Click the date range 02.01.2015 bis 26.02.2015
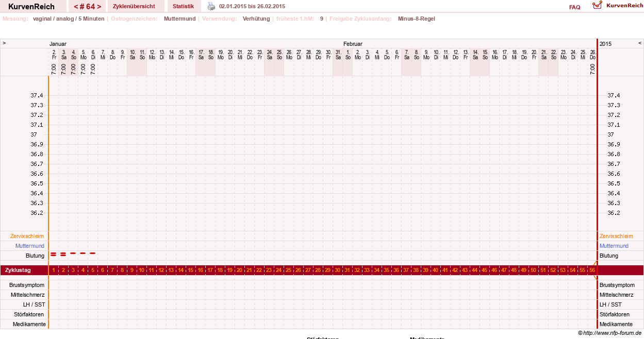This screenshot has height=339, width=644. (x=252, y=6)
